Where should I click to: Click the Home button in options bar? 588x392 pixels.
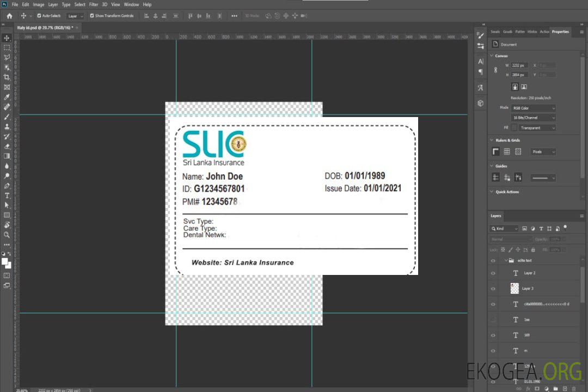9,16
